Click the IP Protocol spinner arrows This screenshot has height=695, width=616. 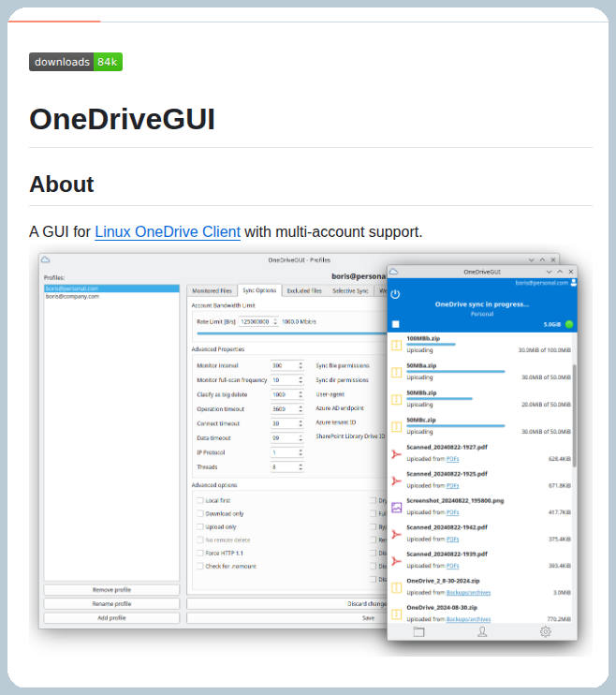click(301, 452)
